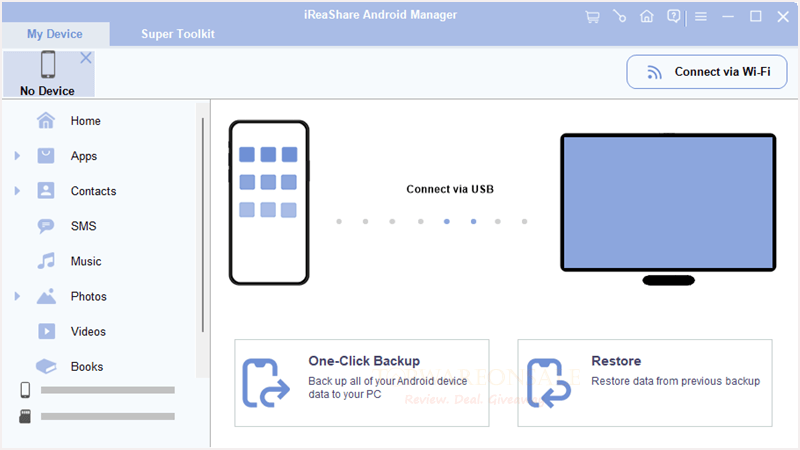800x450 pixels.
Task: Click the SD card storage usage bar
Action: pos(108,416)
